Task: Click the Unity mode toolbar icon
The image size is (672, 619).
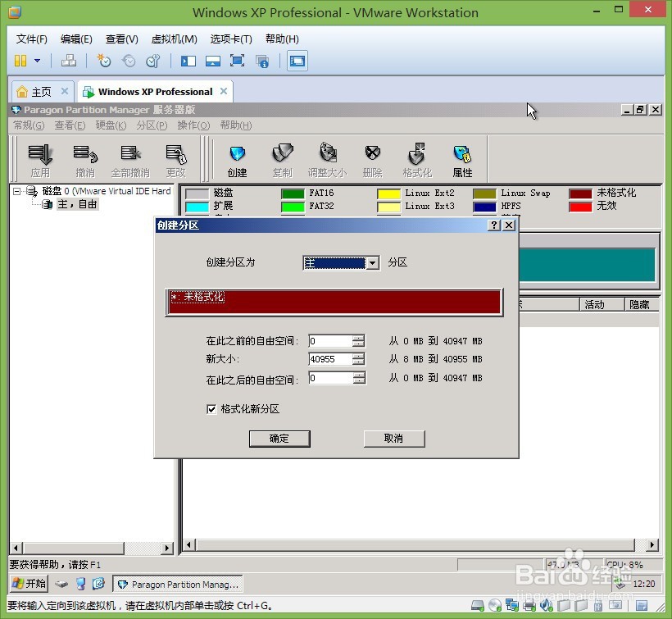Action: [262, 61]
